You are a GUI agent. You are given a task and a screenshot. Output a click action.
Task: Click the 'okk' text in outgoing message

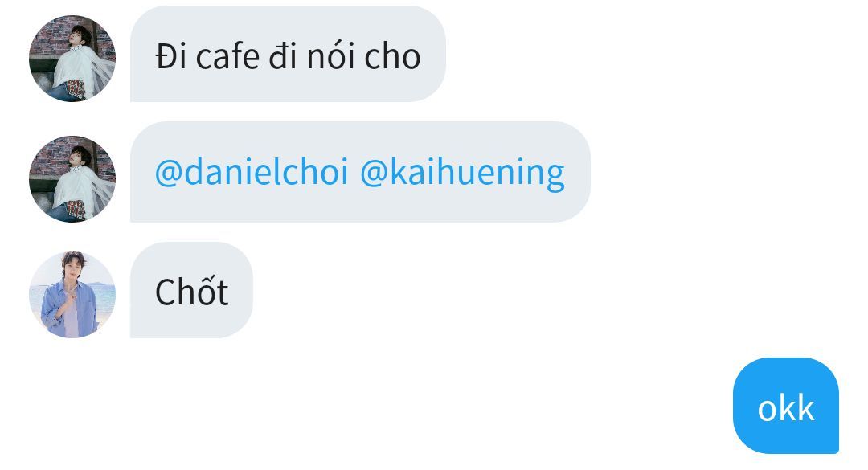coord(786,409)
